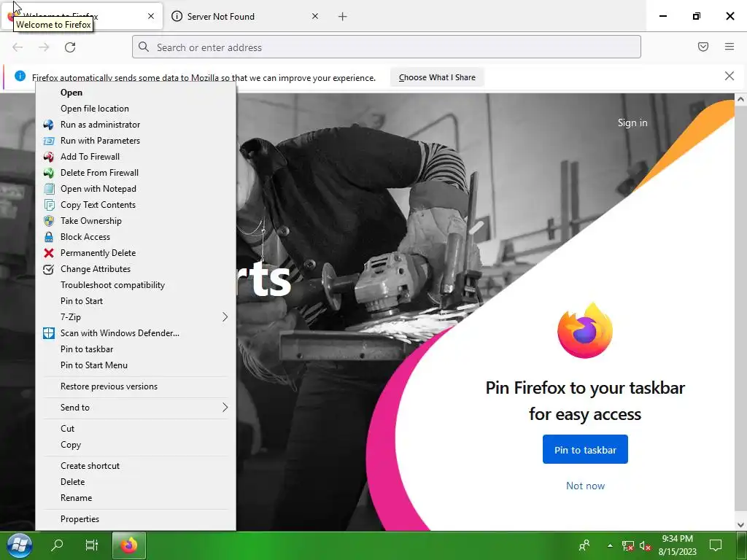The height and width of the screenshot is (560, 747).
Task: Expand the Send to submenu
Action: click(136, 408)
